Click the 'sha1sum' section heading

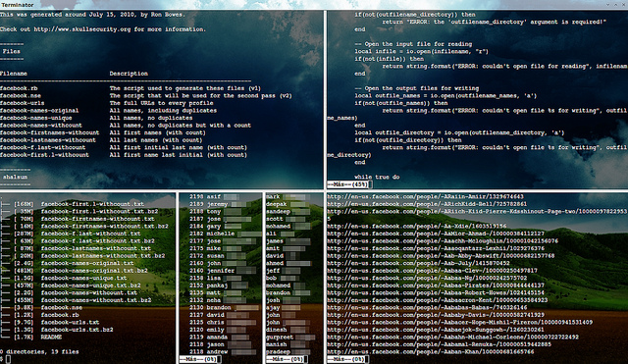click(16, 177)
